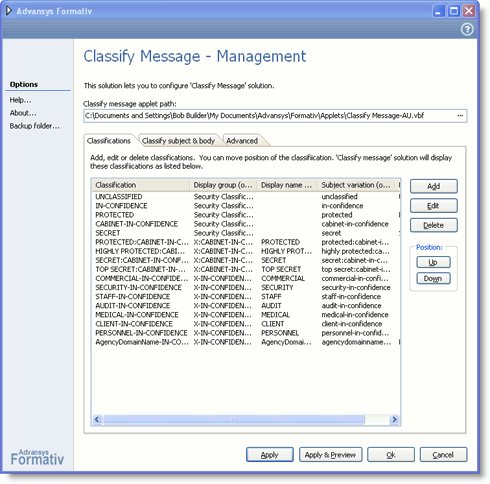
Task: Click 'TOP SECRET' display name cell
Action: click(x=281, y=269)
